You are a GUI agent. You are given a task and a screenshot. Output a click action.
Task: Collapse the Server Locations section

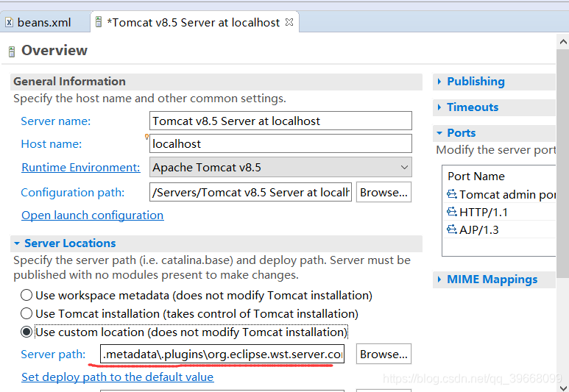17,243
